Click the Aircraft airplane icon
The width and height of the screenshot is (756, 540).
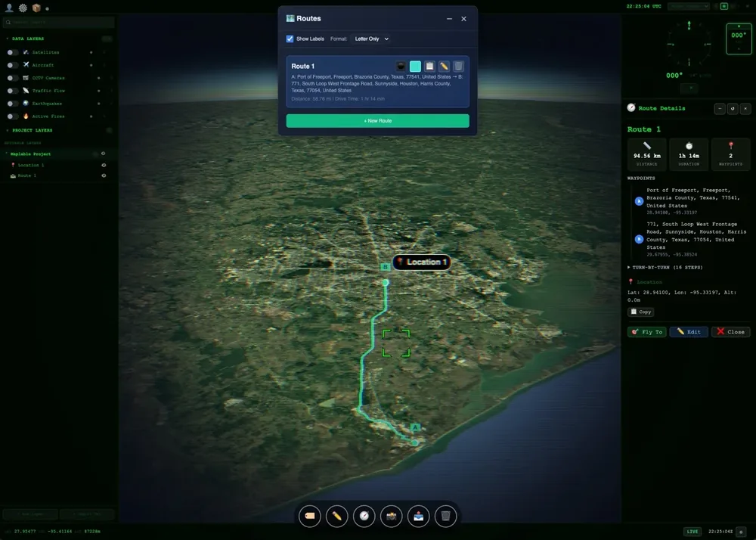(26, 64)
